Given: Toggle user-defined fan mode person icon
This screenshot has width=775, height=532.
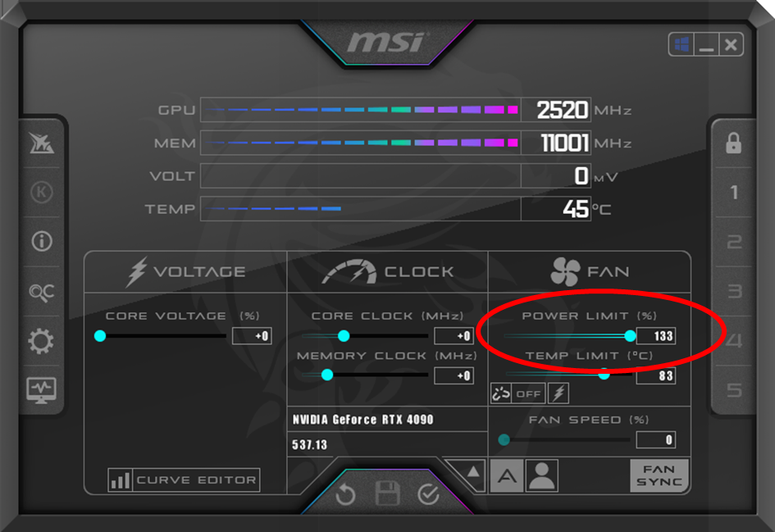Looking at the screenshot, I should pos(542,475).
